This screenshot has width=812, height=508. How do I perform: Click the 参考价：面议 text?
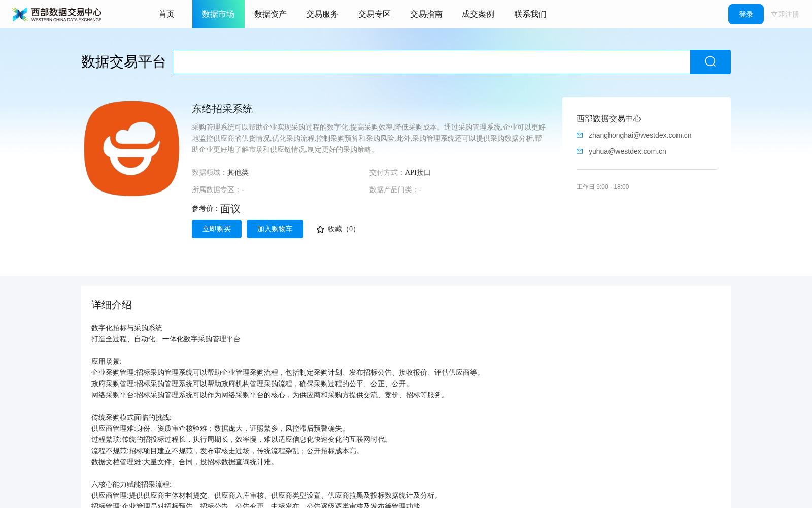point(216,209)
